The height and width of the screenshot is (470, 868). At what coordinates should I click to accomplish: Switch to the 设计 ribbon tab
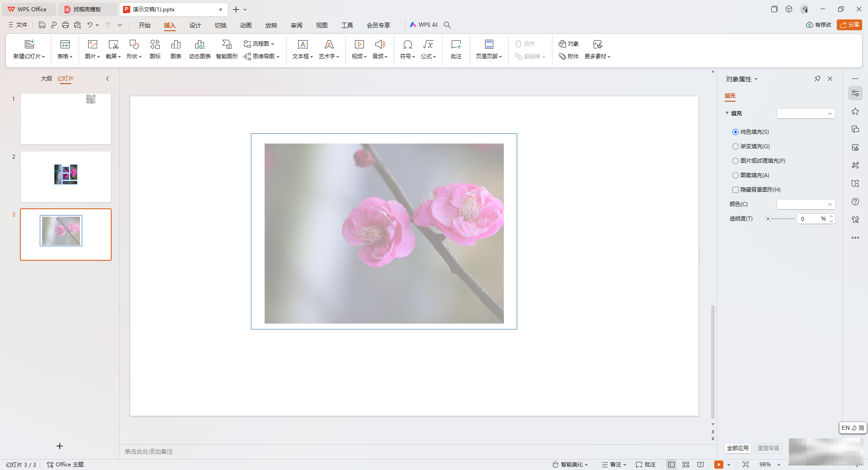[x=195, y=25]
